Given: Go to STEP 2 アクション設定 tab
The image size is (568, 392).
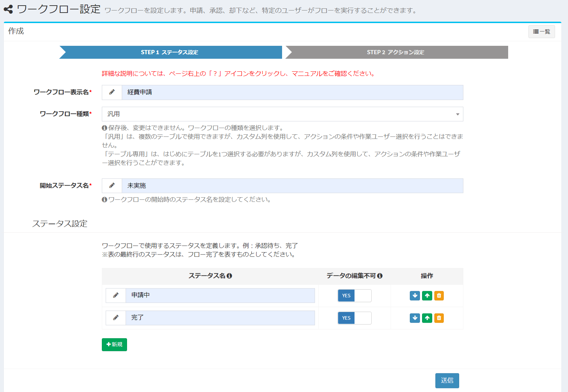Looking at the screenshot, I should click(x=396, y=52).
